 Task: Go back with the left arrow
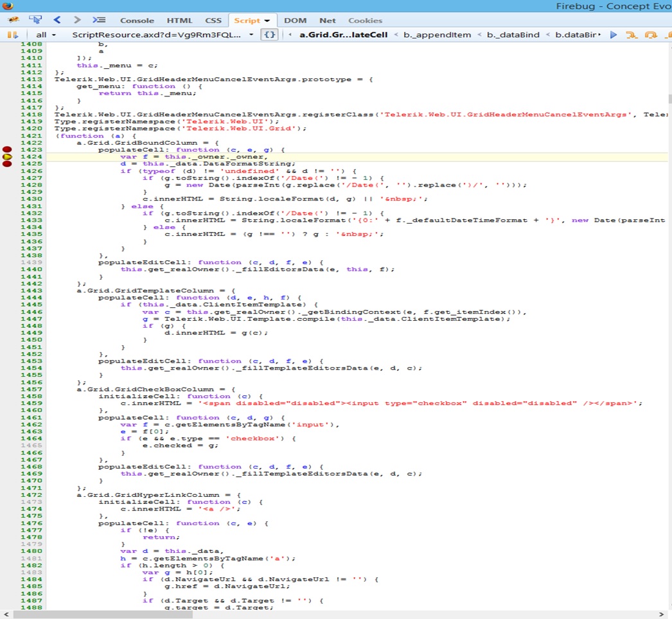coord(57,20)
